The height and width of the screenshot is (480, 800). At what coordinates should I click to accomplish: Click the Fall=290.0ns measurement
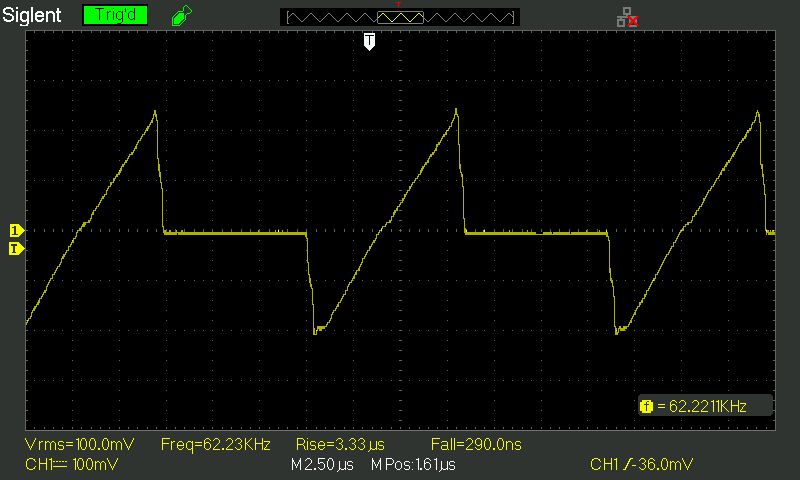[x=476, y=444]
